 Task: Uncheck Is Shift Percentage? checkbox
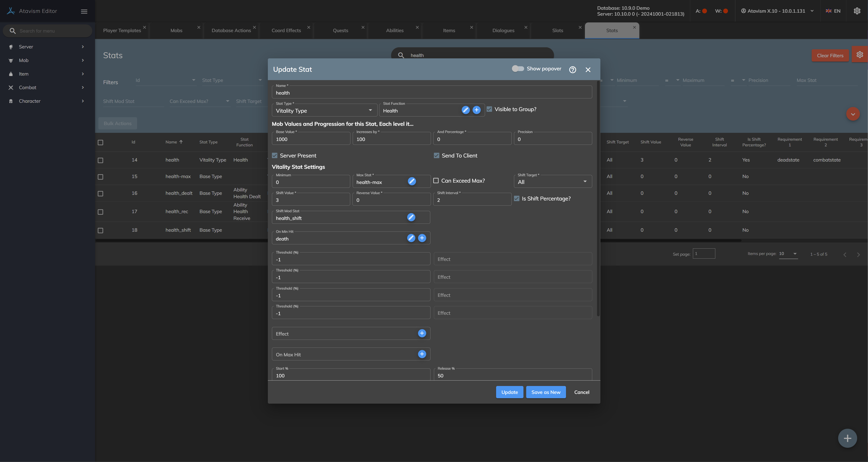point(516,198)
